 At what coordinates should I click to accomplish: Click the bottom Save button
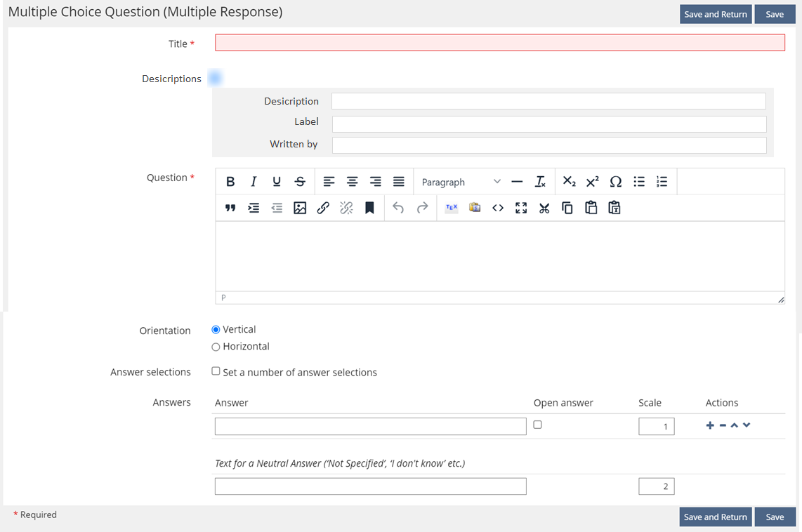(775, 517)
